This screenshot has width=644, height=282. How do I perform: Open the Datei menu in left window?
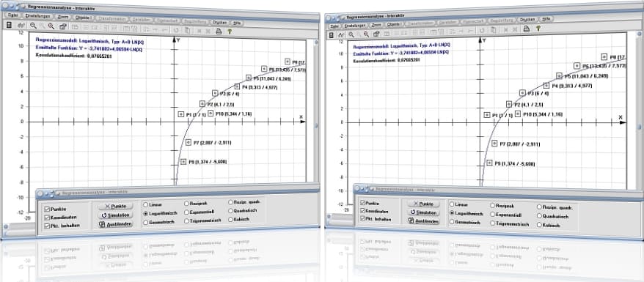(12, 15)
